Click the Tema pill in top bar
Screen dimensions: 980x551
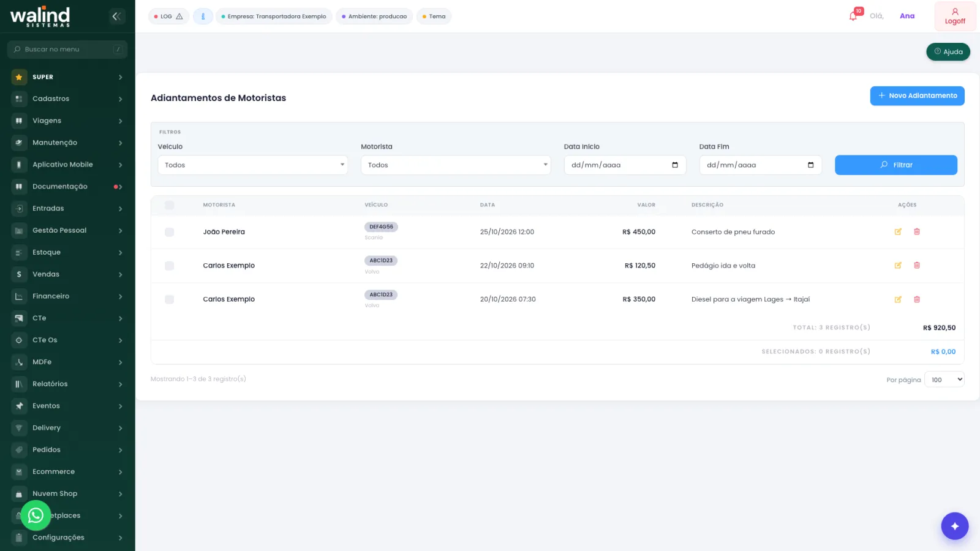point(434,17)
